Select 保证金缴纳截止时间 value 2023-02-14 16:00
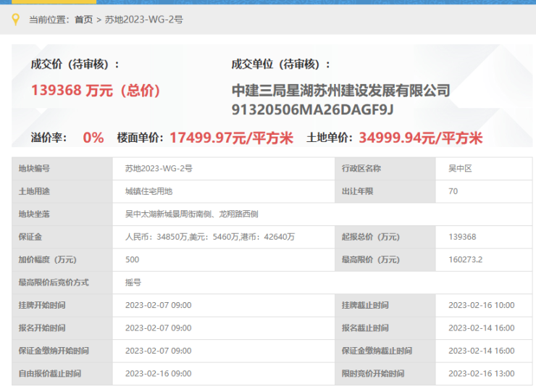Viewport: 536px width, 392px height. tap(481, 351)
